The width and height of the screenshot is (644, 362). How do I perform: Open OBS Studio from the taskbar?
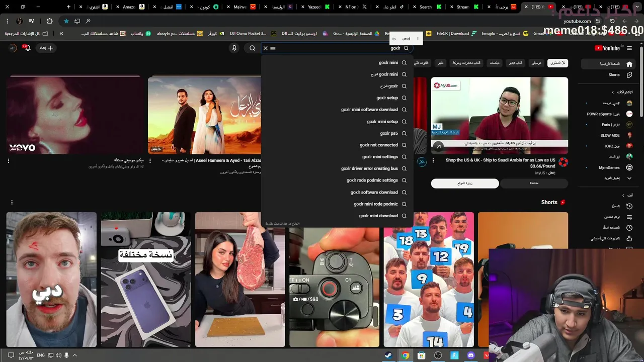(438, 355)
